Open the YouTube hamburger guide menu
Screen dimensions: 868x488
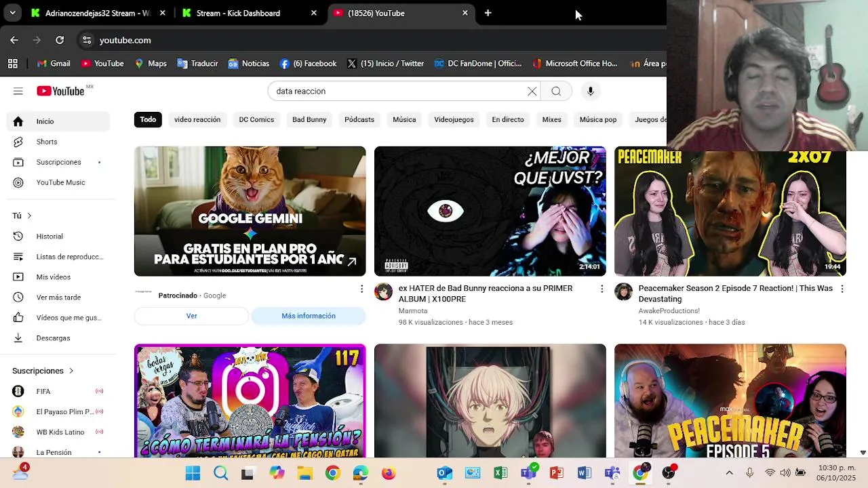point(18,91)
